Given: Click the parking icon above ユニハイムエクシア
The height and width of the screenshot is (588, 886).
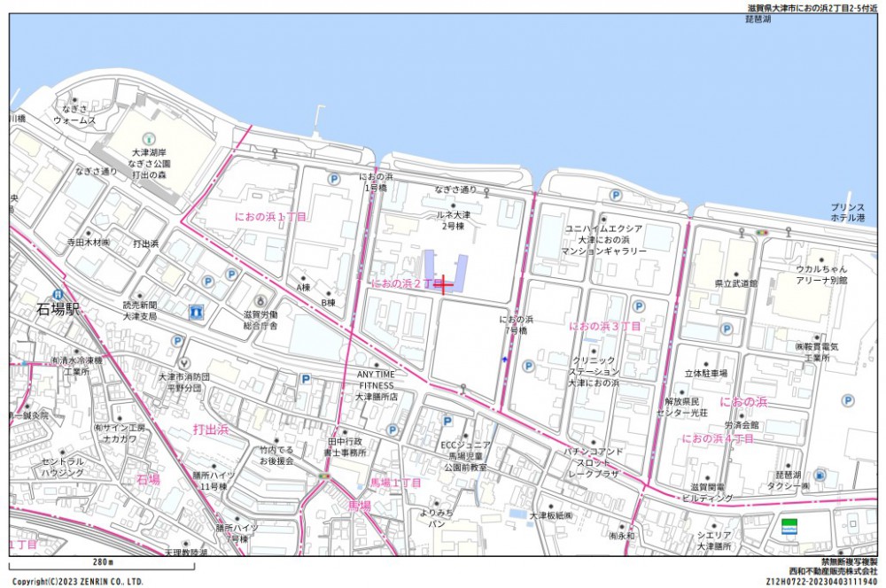Looking at the screenshot, I should pyautogui.click(x=616, y=196).
